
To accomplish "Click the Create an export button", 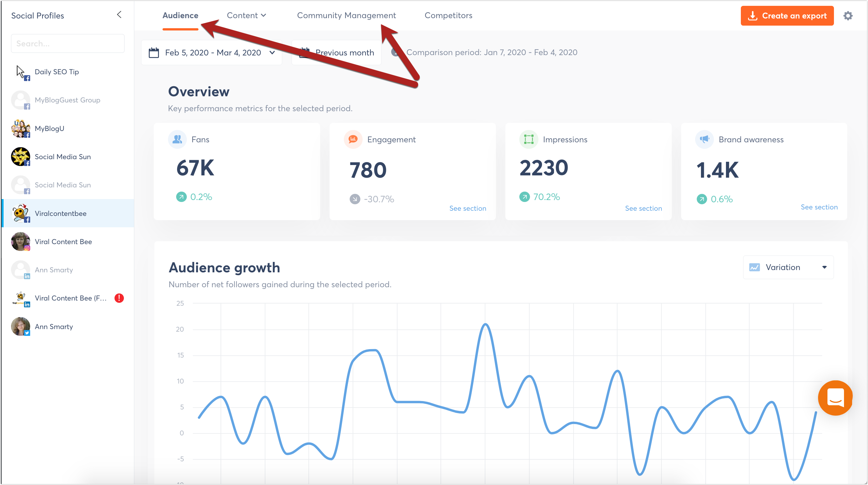I will pos(787,16).
